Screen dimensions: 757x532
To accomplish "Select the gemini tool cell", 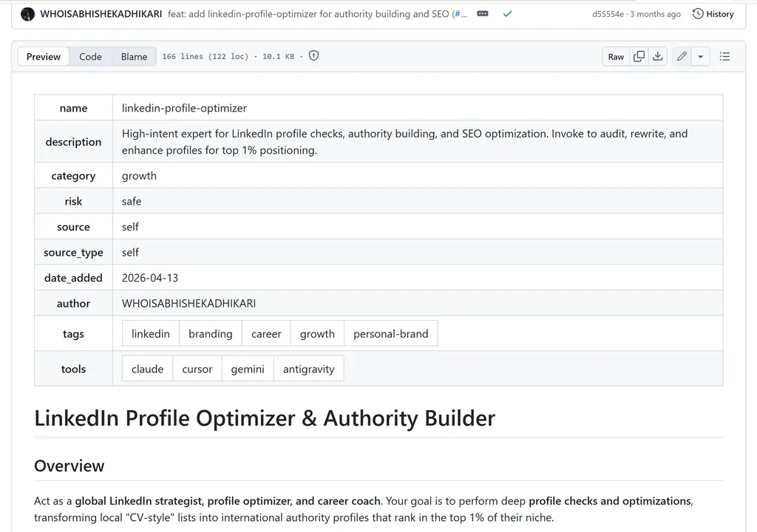I will pos(248,369).
